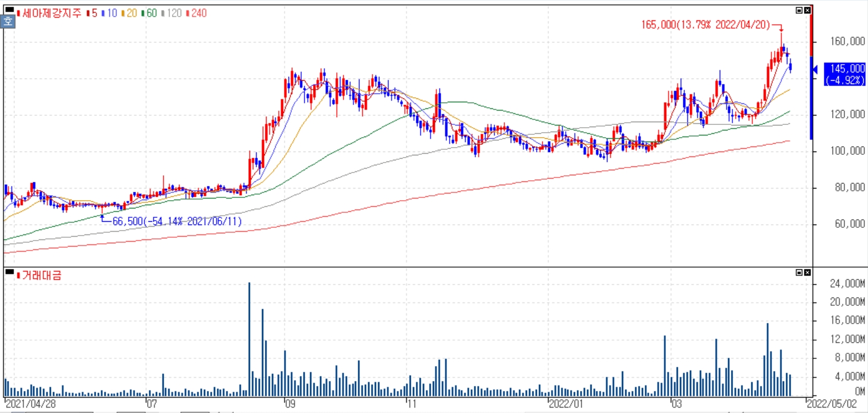
Task: Close the price chart panel
Action: coord(807,11)
